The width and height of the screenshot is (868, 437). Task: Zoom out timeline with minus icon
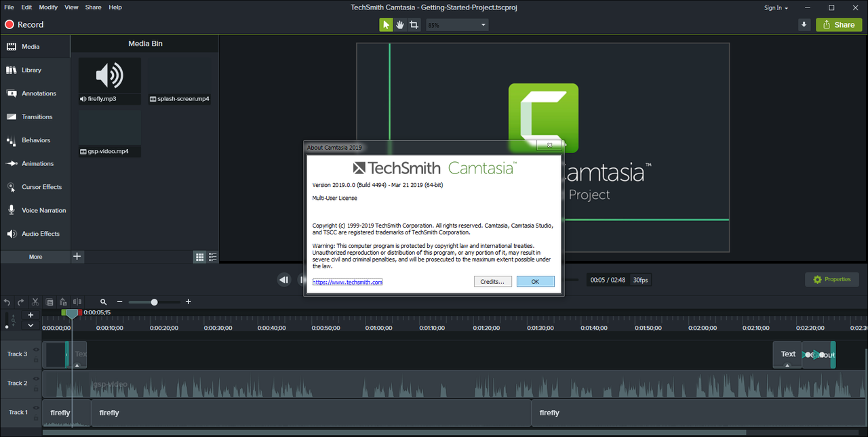(119, 302)
